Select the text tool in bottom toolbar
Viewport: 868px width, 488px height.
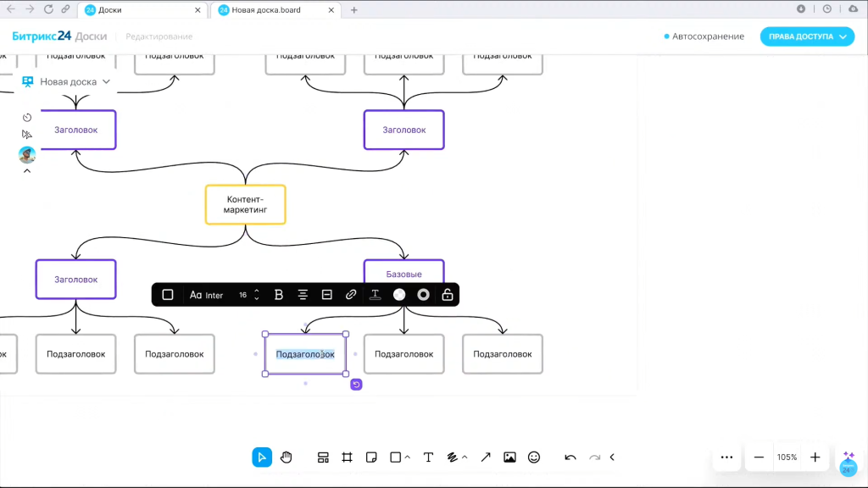point(428,457)
